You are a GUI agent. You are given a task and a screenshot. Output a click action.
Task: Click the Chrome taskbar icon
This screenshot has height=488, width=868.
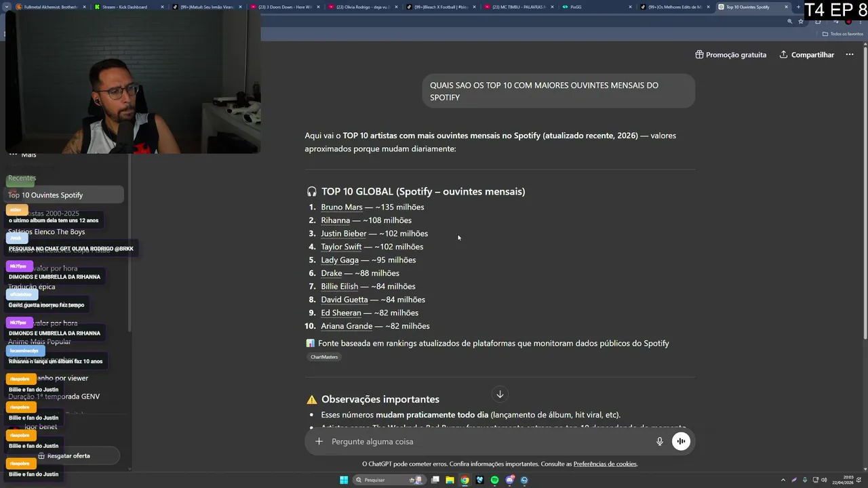[465, 480]
